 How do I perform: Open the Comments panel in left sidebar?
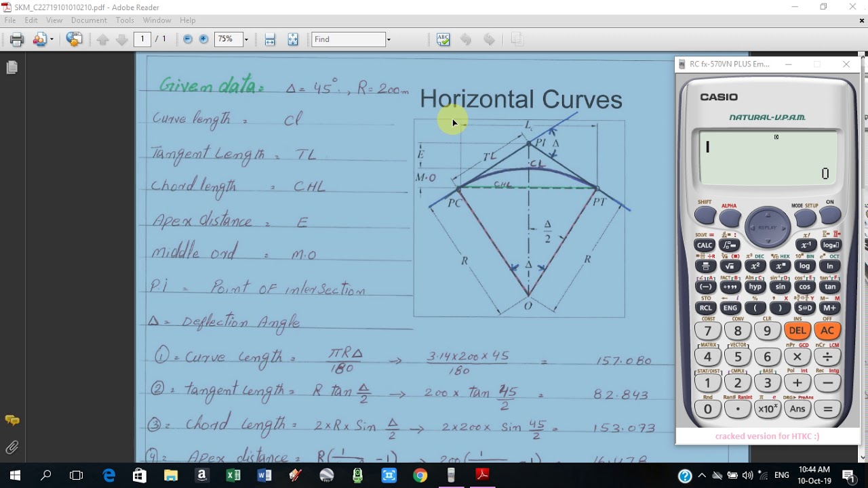12,420
